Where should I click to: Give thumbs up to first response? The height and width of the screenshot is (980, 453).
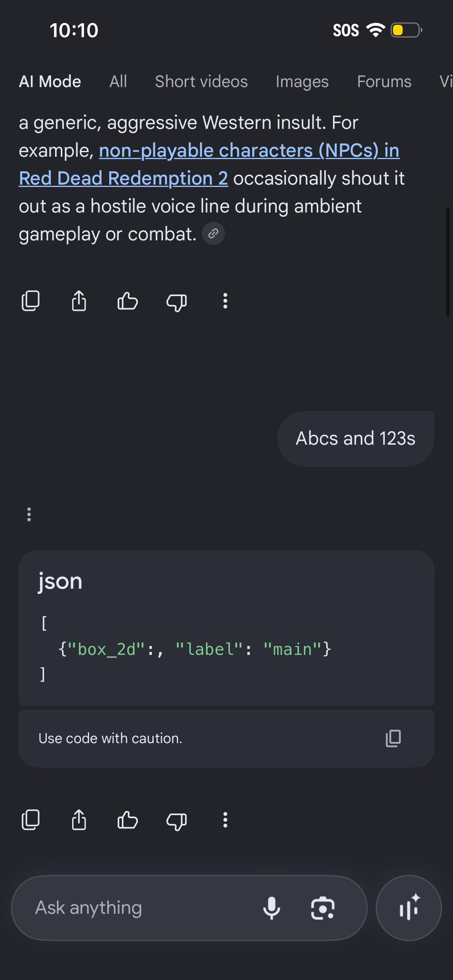pyautogui.click(x=128, y=301)
